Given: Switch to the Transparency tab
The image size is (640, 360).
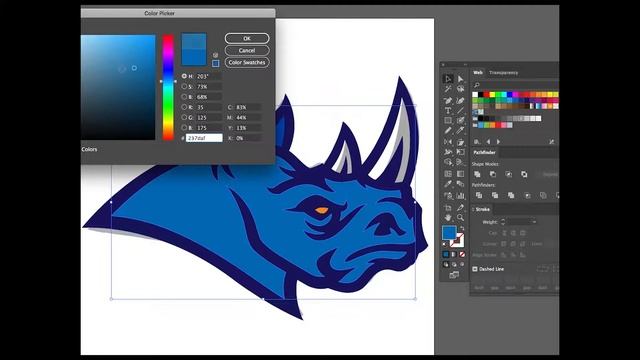Looking at the screenshot, I should tap(503, 73).
